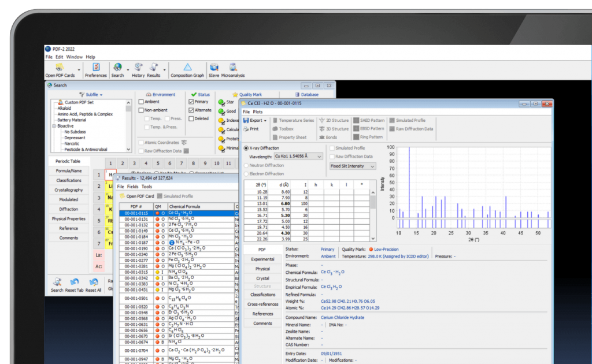Open PDF Cards in main toolbar
Viewport: 592px width, 364px height.
pyautogui.click(x=60, y=70)
